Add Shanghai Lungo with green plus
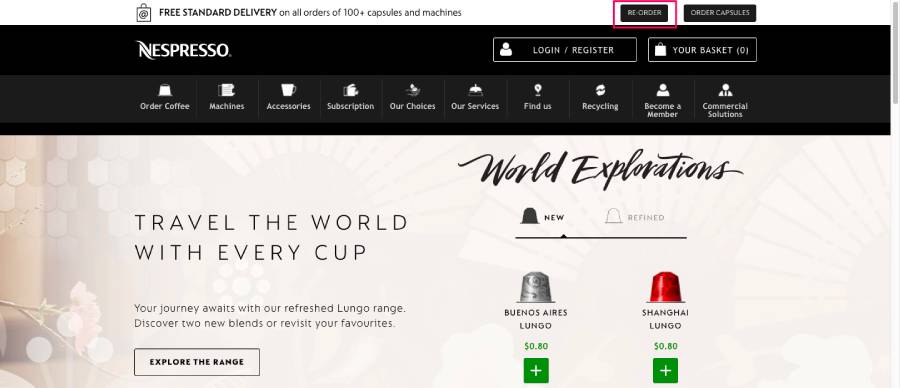The width and height of the screenshot is (900, 388). tap(665, 371)
